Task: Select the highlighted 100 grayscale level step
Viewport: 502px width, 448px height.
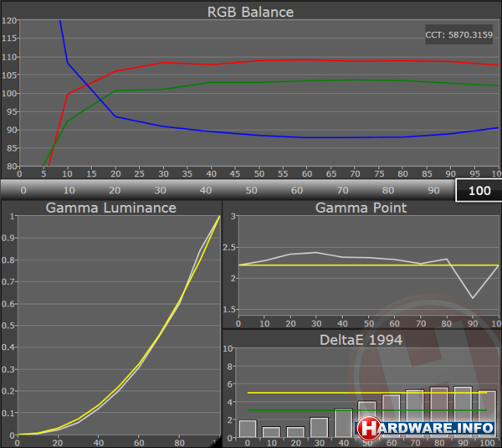Action: coord(479,190)
